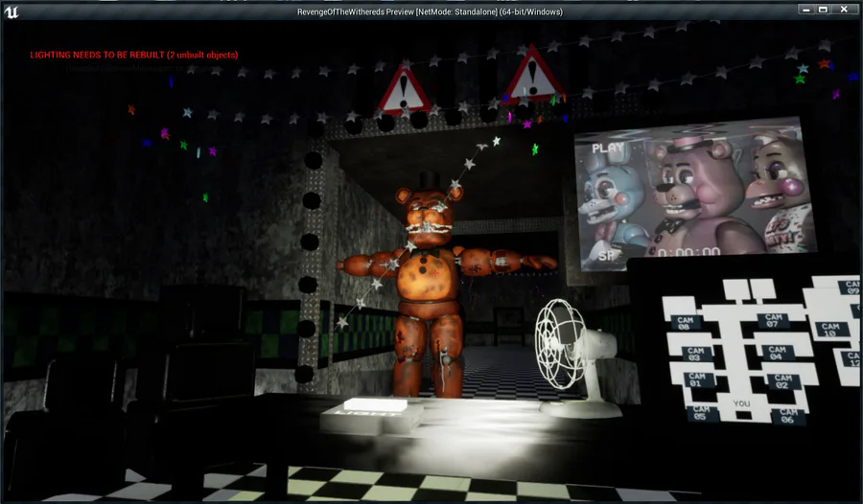
Task: Click the LIGHTING NEEDS TO BE REBUILT warning
Action: click(133, 55)
